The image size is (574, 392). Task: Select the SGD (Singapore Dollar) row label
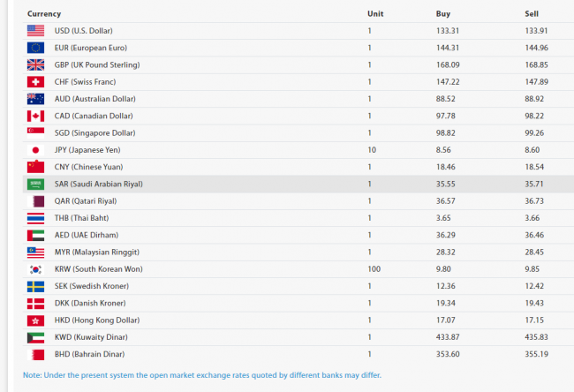coord(94,132)
